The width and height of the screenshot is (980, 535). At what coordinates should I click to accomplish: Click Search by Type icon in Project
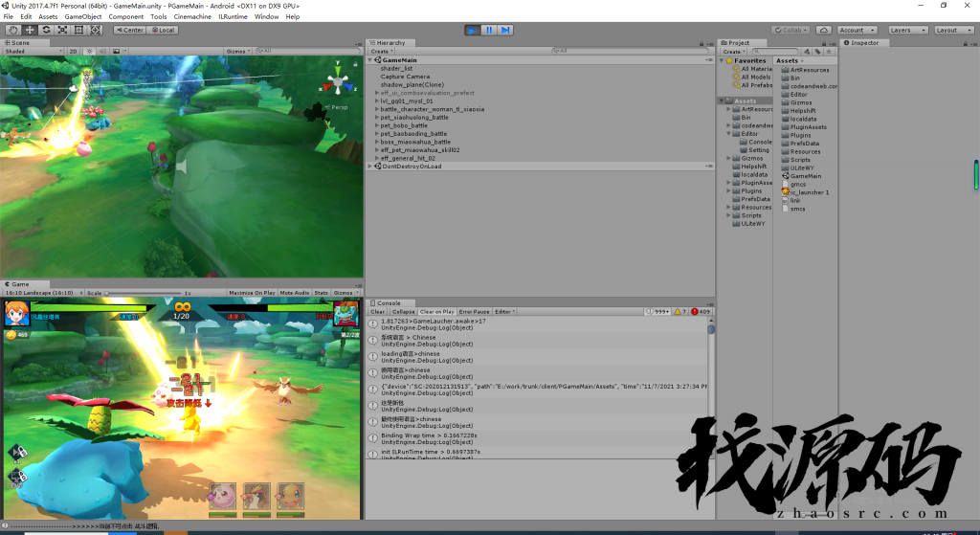click(x=807, y=52)
